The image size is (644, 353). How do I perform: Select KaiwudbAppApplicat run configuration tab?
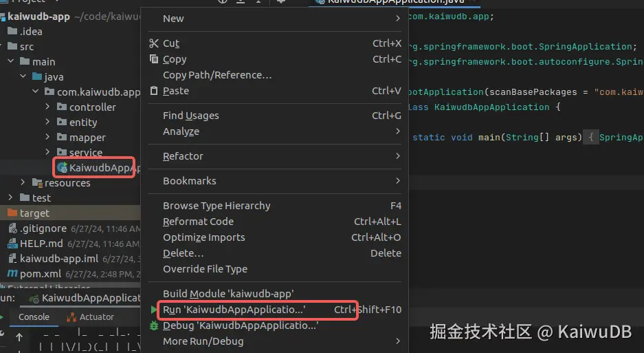click(85, 298)
